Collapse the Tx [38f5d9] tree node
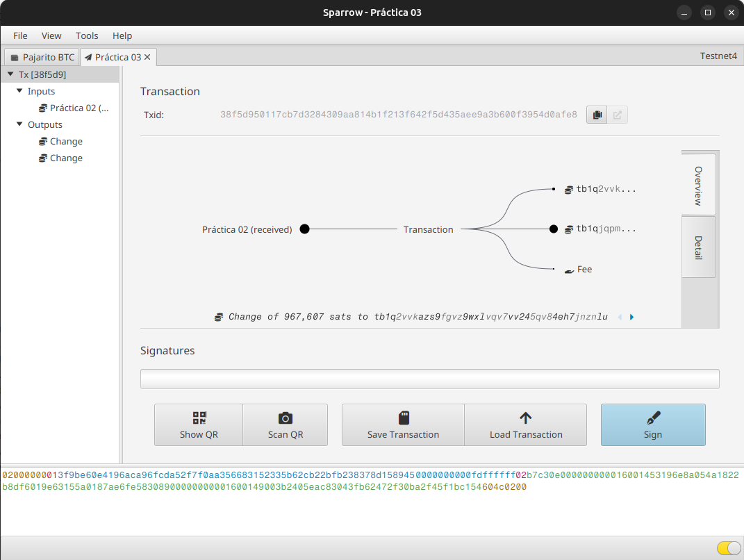Viewport: 744px width, 560px height. 10,74
